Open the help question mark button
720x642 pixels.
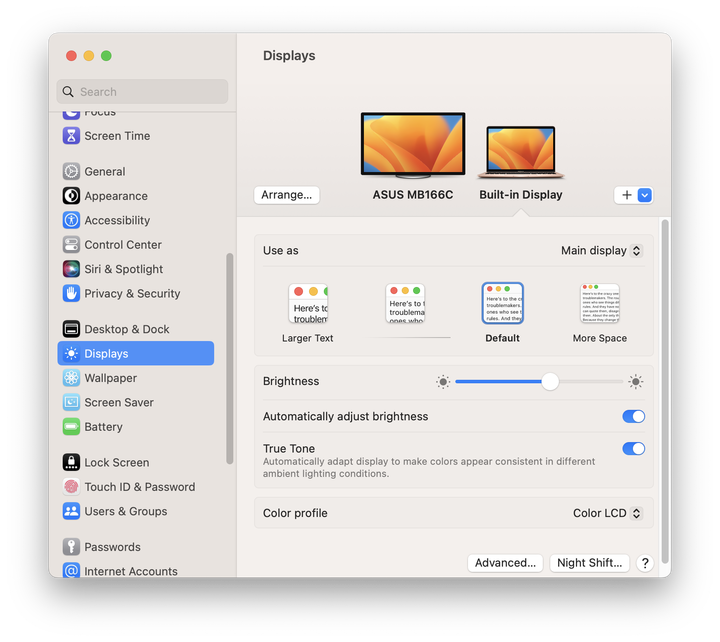[x=645, y=563]
